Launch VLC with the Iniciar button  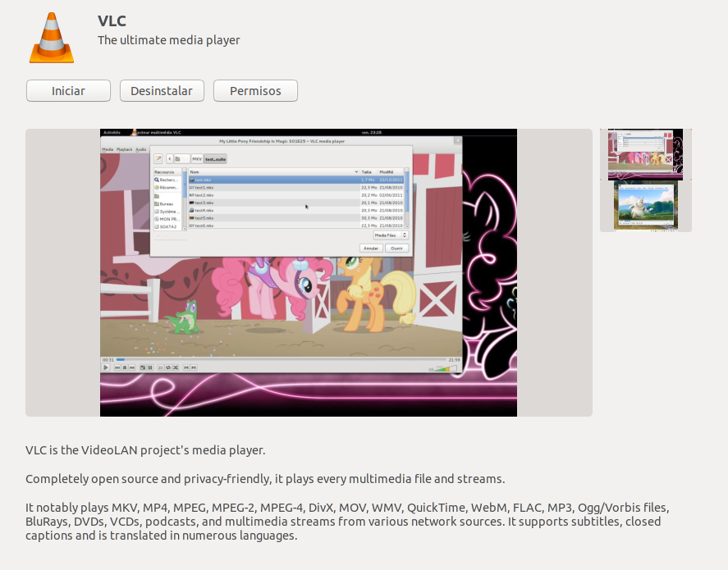pyautogui.click(x=68, y=90)
